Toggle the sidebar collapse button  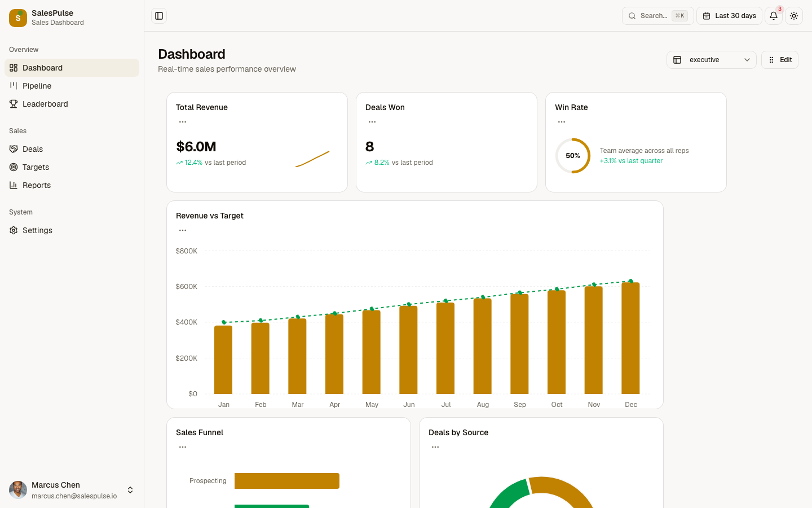[x=159, y=16]
